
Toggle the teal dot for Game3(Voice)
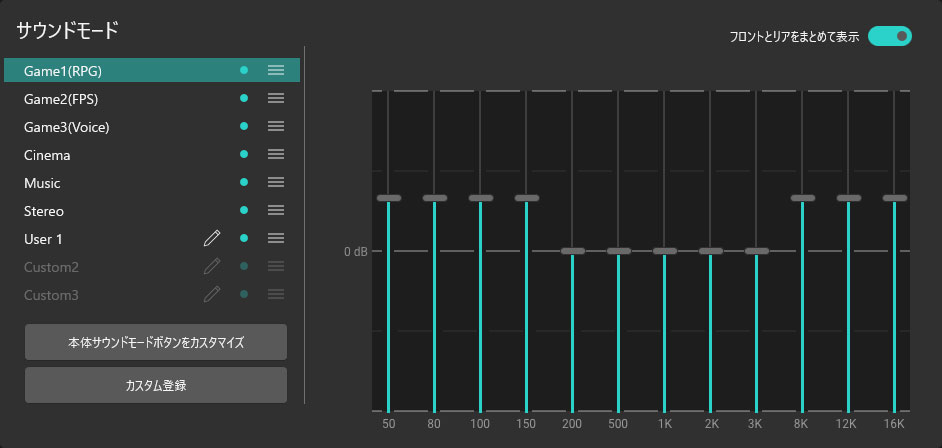tap(243, 126)
